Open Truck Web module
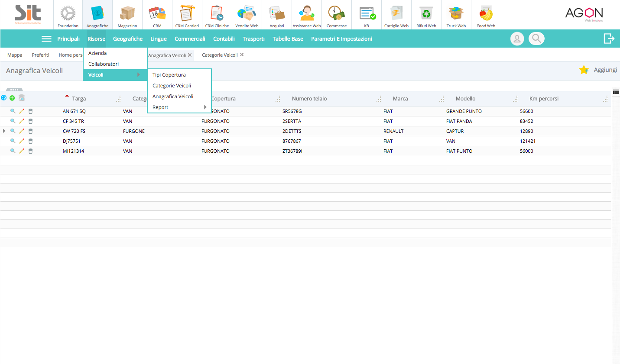Image resolution: width=620 pixels, height=364 pixels. coord(456,15)
